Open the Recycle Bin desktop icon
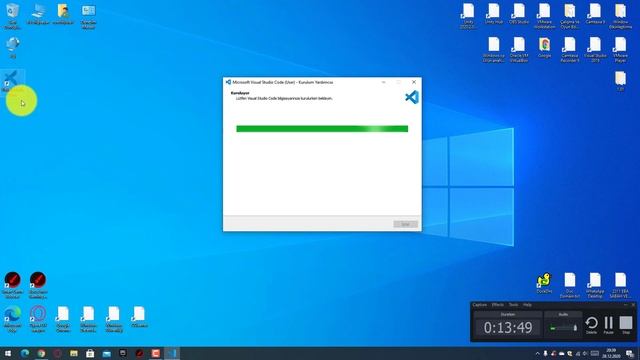The height and width of the screenshot is (360, 640). [x=13, y=16]
